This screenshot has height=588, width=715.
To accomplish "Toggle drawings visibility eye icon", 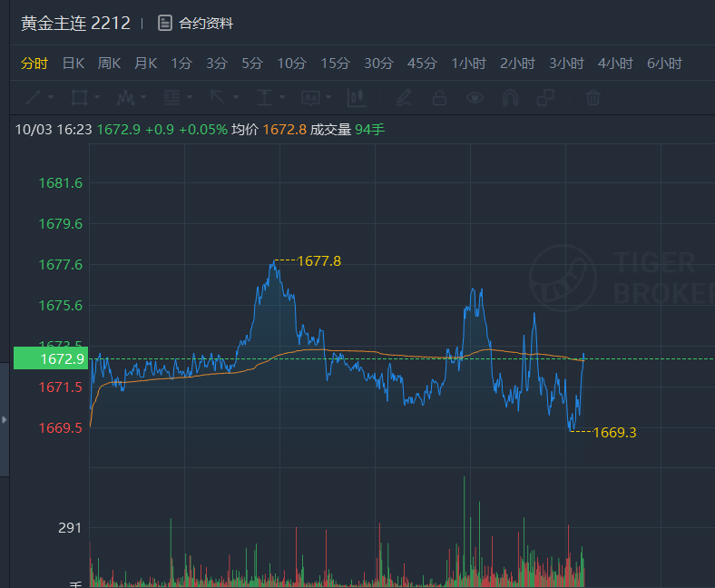I will [475, 97].
